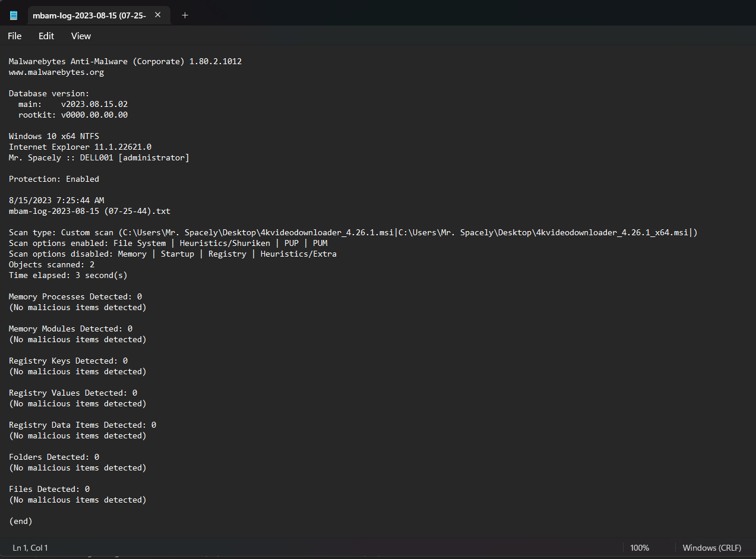Viewport: 756px width, 559px height.
Task: Click the 'Registry Keys Detected: 0' line
Action: tap(68, 361)
